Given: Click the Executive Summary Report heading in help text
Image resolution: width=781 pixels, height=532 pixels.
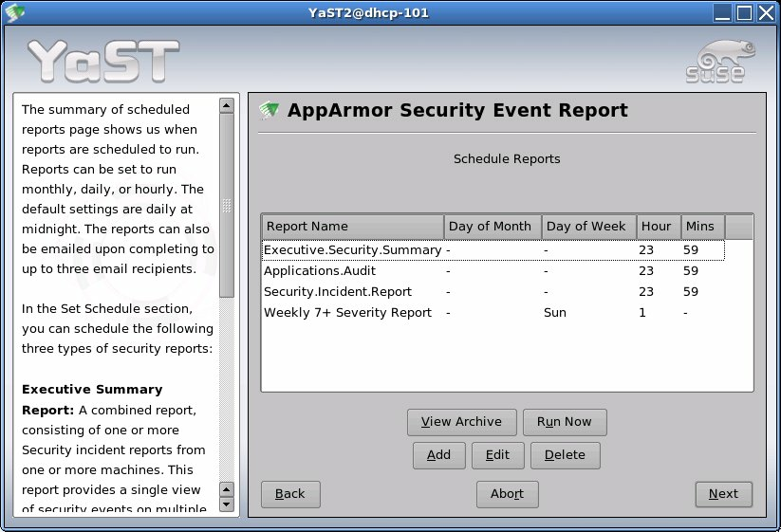Looking at the screenshot, I should pyautogui.click(x=92, y=399).
